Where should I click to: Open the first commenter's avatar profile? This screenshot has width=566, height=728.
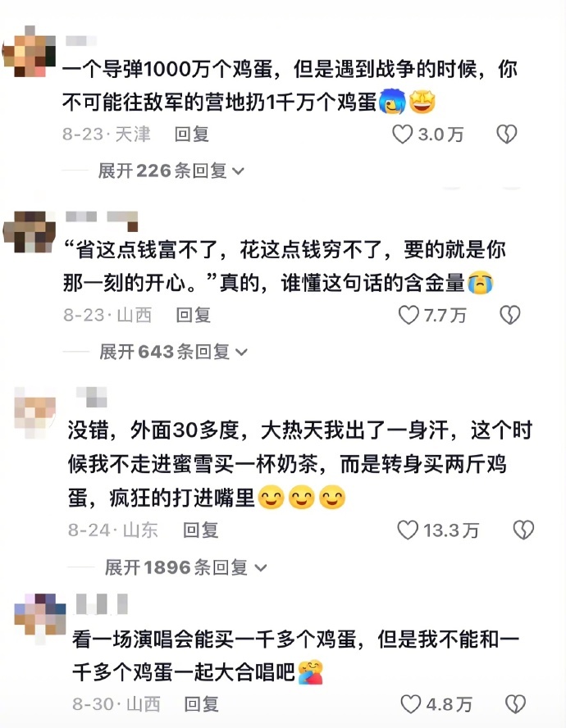coord(30,52)
